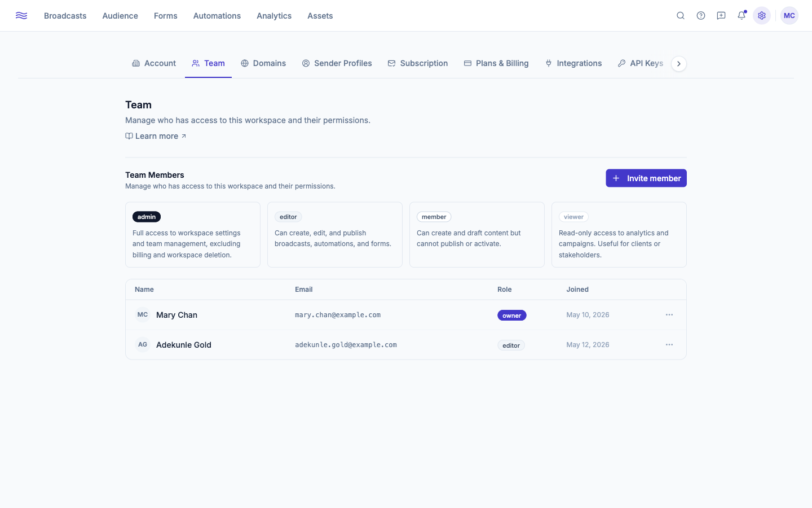Select the Team tab
Image resolution: width=812 pixels, height=508 pixels.
coord(208,63)
